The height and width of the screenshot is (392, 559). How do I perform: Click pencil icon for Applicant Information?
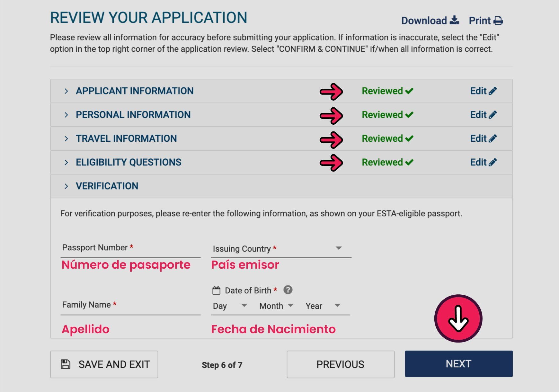click(492, 91)
